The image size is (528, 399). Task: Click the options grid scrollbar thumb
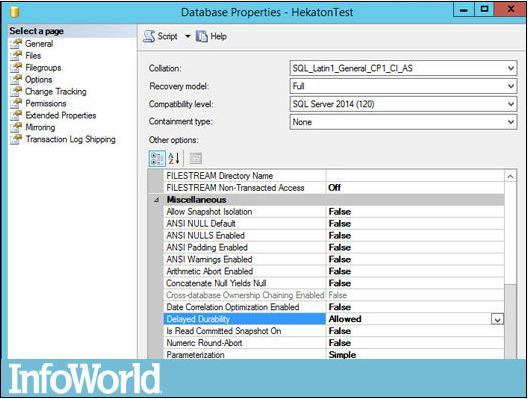pos(510,321)
